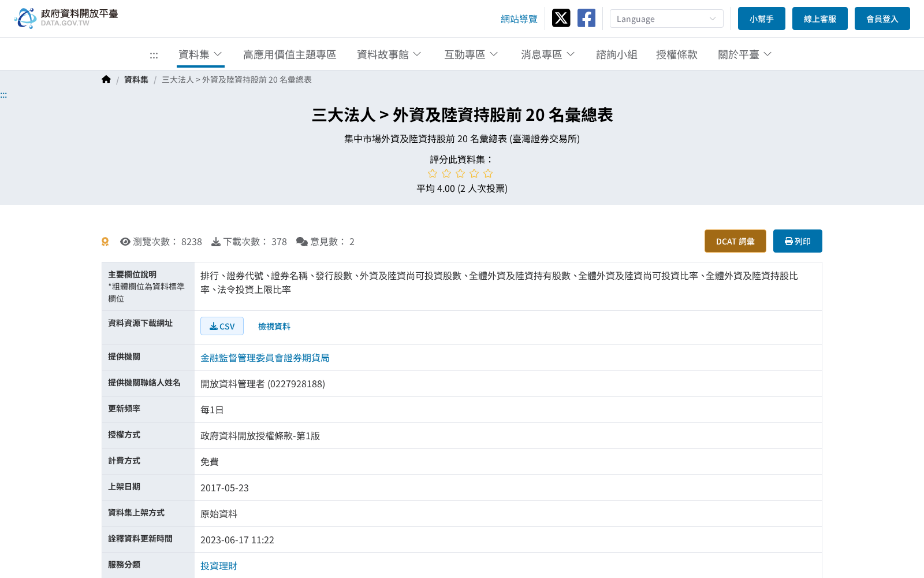Rate the dataset one star
The width and height of the screenshot is (924, 578).
pos(433,173)
